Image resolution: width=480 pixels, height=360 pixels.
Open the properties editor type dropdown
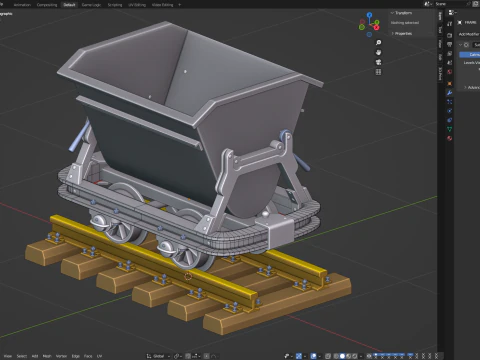coord(453,12)
